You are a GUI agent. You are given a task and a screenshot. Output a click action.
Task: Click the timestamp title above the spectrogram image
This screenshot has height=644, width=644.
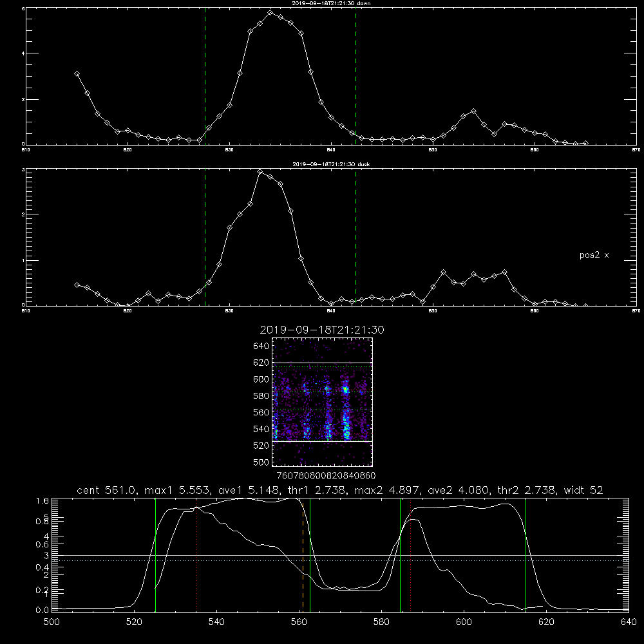point(321,330)
